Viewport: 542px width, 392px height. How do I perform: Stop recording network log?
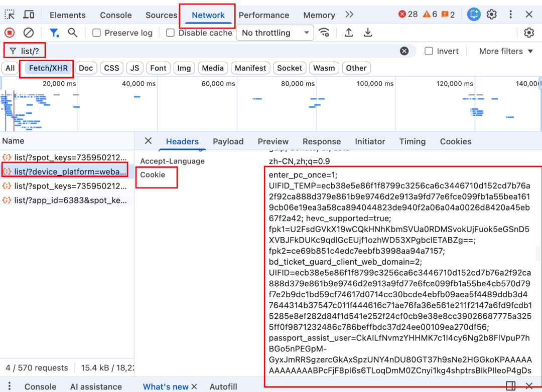pos(10,33)
